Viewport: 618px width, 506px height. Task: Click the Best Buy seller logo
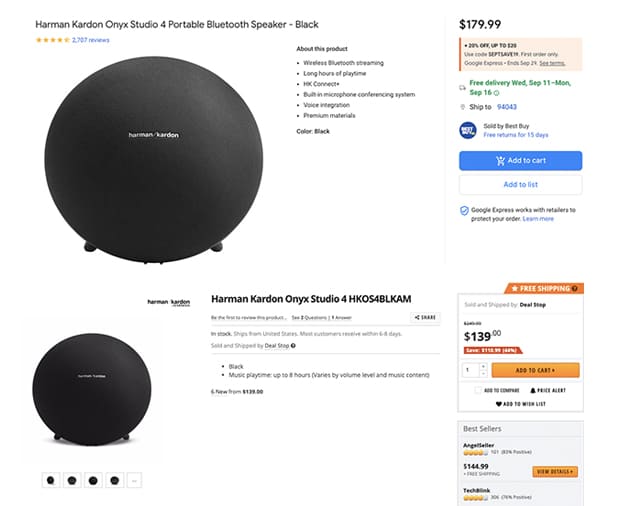tap(468, 130)
